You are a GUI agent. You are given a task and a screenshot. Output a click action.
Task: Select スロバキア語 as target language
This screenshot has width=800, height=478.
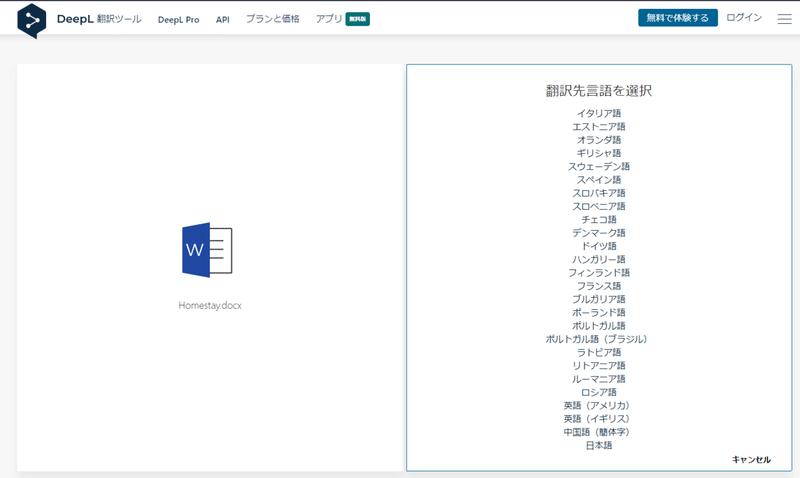[599, 193]
